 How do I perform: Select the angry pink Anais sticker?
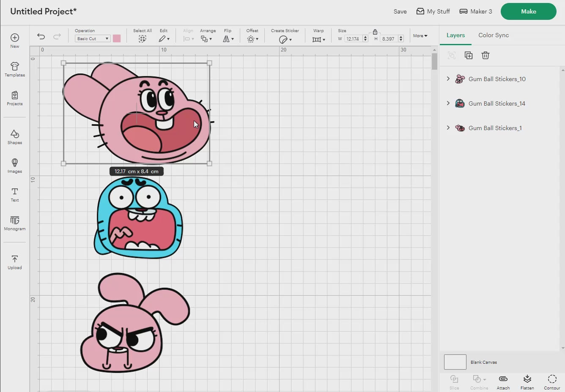134,323
